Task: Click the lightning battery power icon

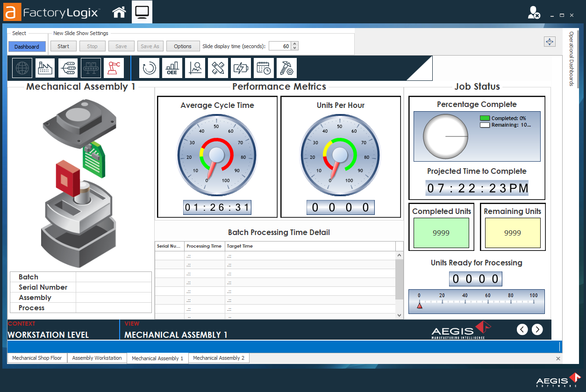Action: point(240,68)
